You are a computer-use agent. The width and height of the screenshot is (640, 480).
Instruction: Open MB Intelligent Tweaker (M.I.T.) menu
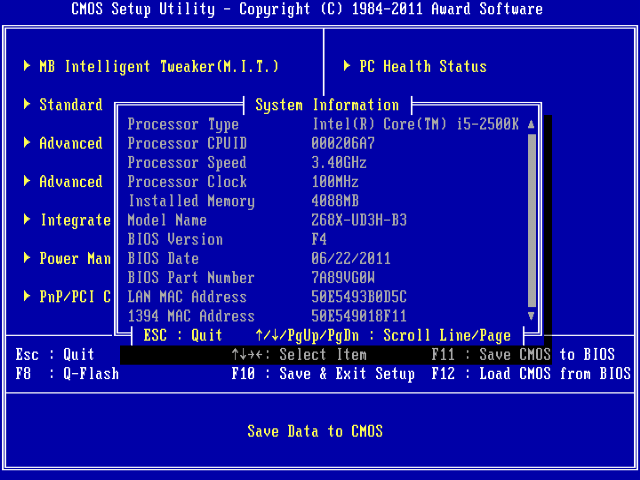click(x=159, y=67)
